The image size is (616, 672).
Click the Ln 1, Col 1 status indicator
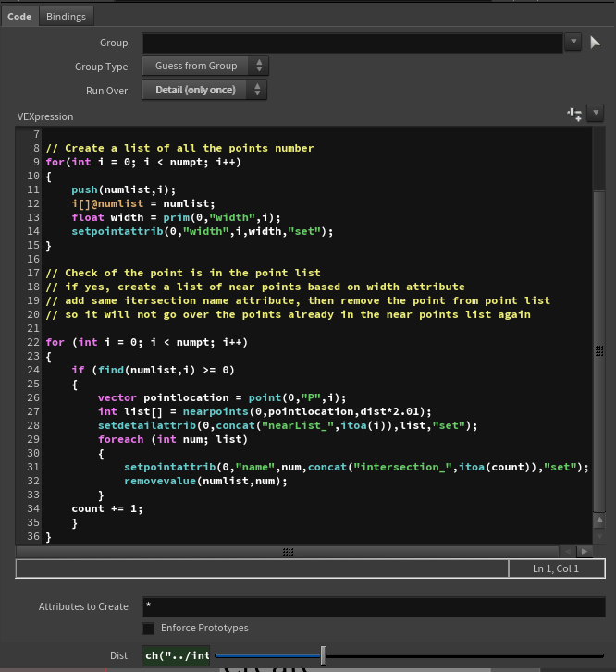(556, 568)
